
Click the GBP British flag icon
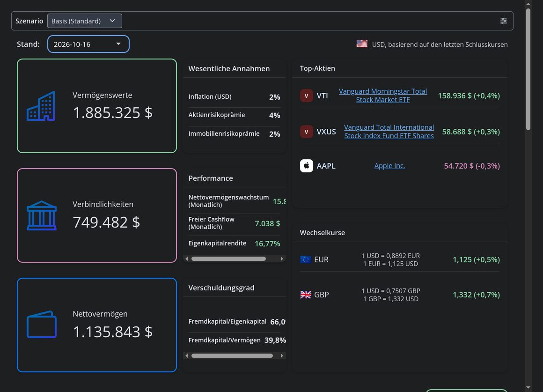[305, 295]
